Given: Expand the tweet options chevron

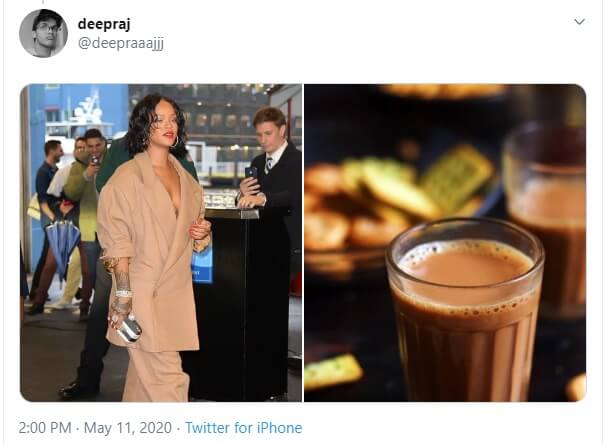Looking at the screenshot, I should point(579,22).
